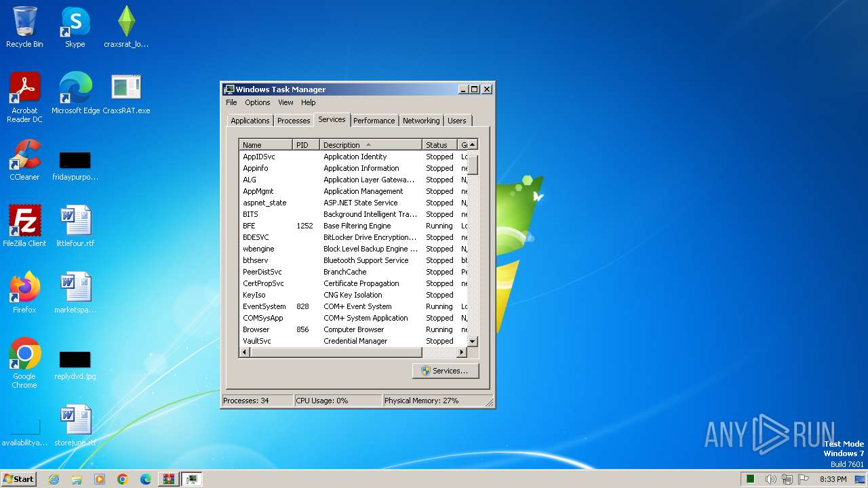This screenshot has height=488, width=868.
Task: Click the taskbar clock 8:33 PM
Action: pyautogui.click(x=833, y=479)
